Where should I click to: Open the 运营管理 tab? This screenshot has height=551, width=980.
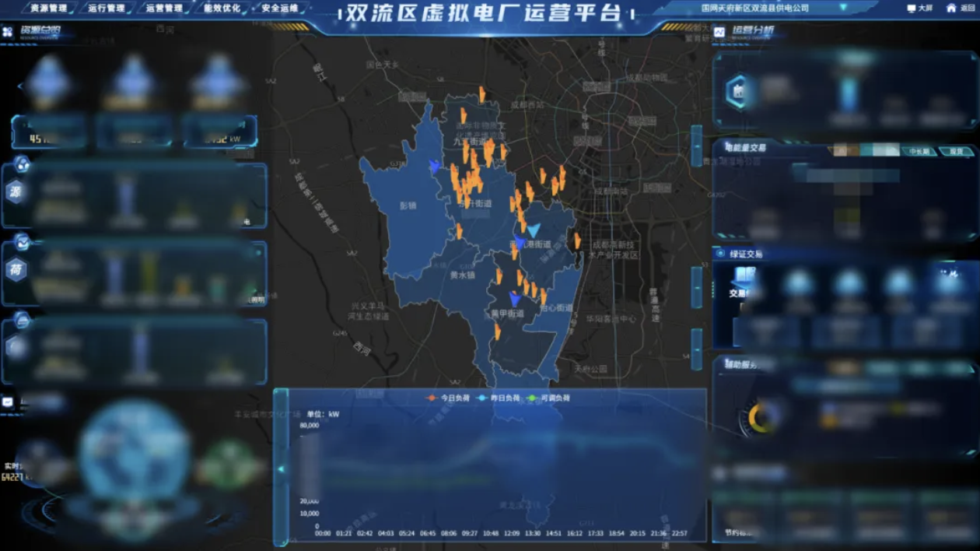click(164, 9)
